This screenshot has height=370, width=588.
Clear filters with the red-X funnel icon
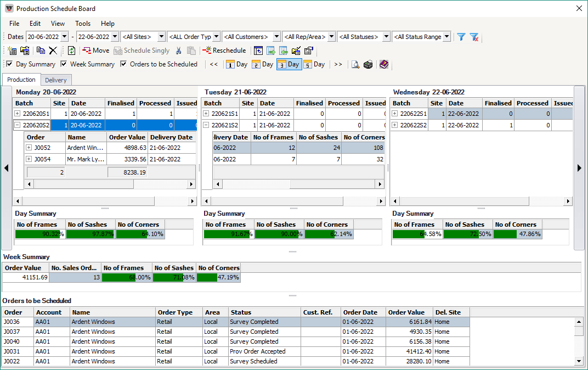coord(474,37)
